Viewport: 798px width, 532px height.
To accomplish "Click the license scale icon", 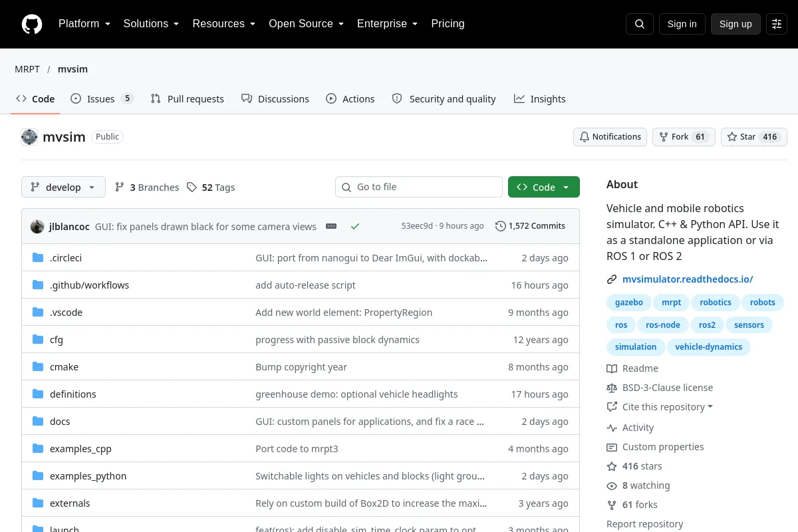I will click(x=612, y=388).
